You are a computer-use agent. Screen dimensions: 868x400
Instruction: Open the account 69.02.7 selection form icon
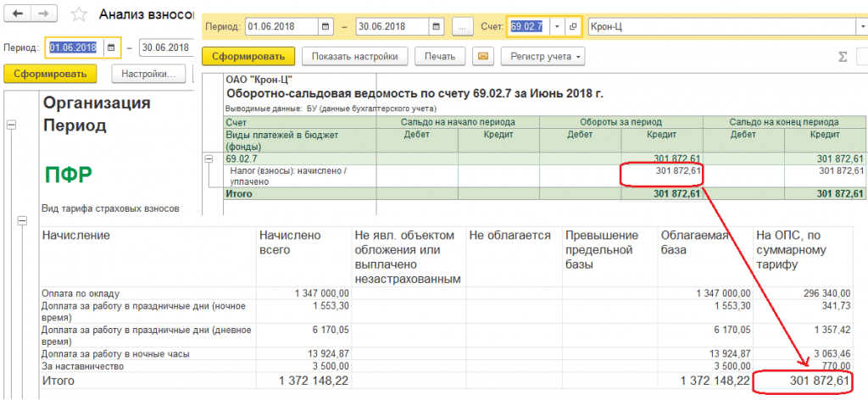[573, 26]
